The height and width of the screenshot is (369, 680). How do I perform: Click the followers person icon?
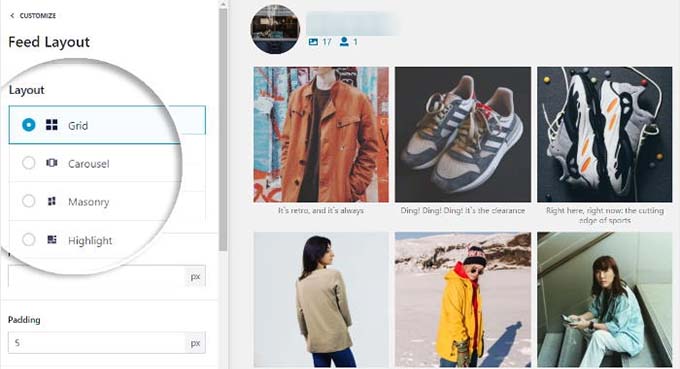[344, 42]
